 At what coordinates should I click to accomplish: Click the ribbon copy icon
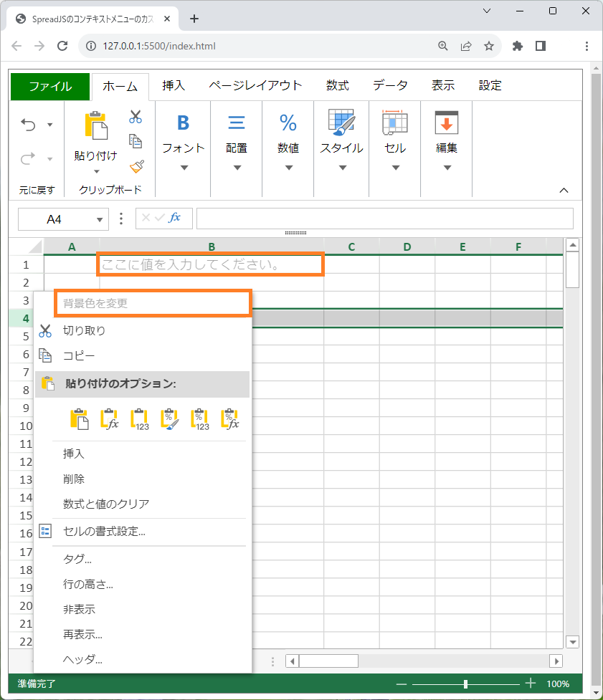(x=136, y=141)
